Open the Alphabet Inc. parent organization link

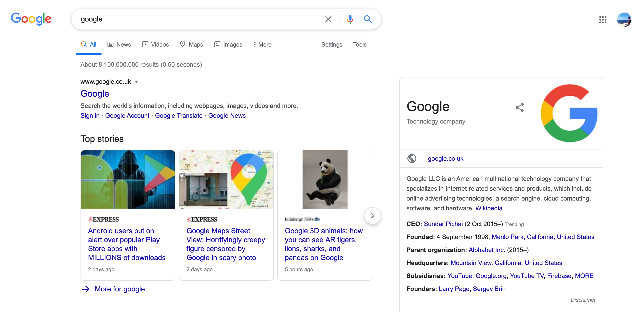(487, 250)
